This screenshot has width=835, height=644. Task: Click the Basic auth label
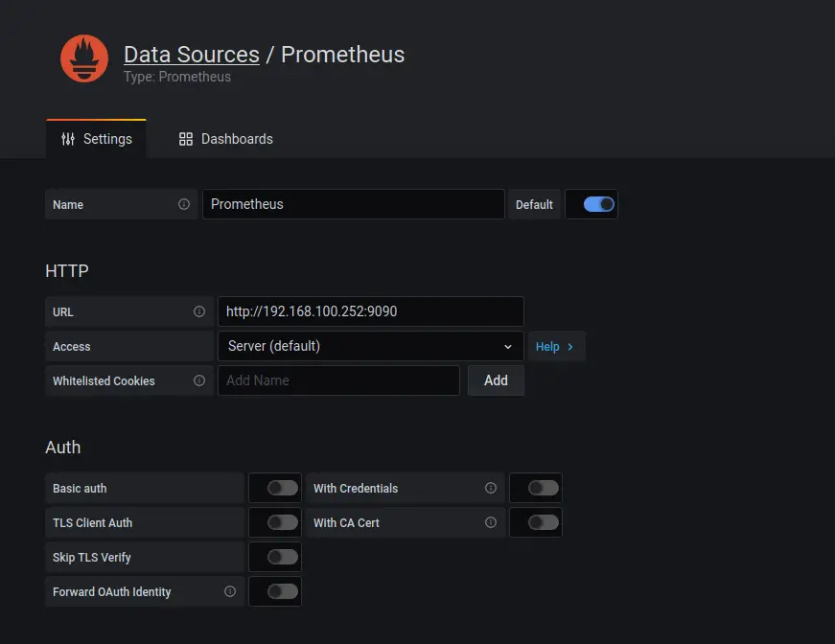click(80, 488)
